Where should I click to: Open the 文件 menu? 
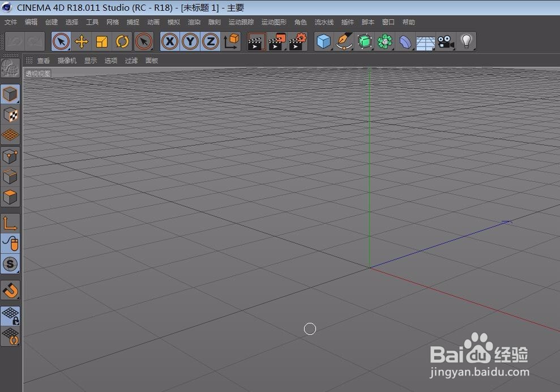[x=11, y=22]
